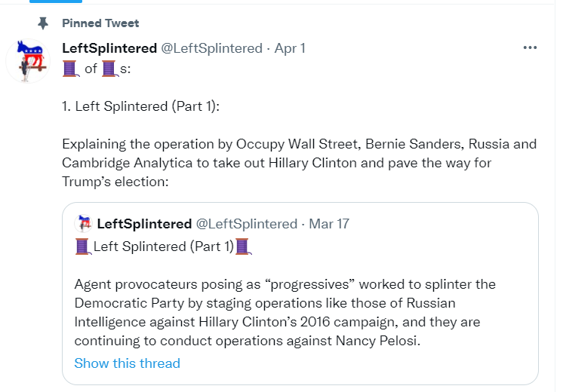Click the first thread spool emoji in tweet
563x392 pixels.
70,69
